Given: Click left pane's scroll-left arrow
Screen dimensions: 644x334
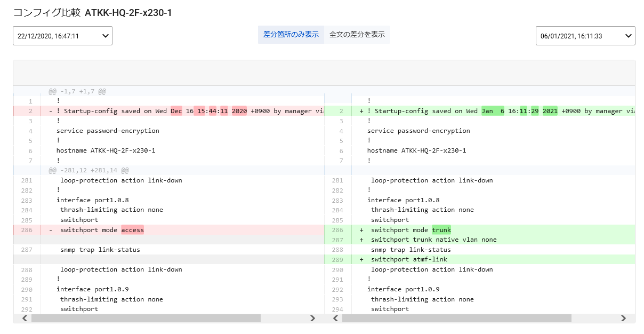Looking at the screenshot, I should (x=25, y=318).
